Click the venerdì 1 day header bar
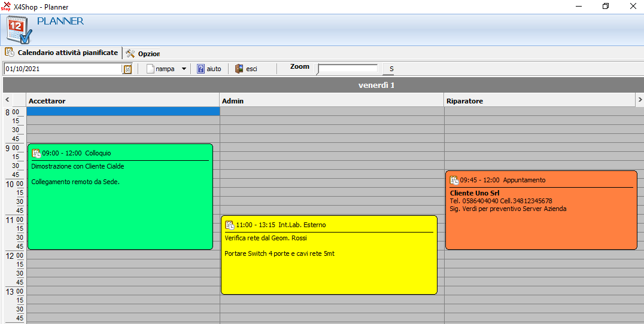The width and height of the screenshot is (644, 324). pyautogui.click(x=376, y=85)
